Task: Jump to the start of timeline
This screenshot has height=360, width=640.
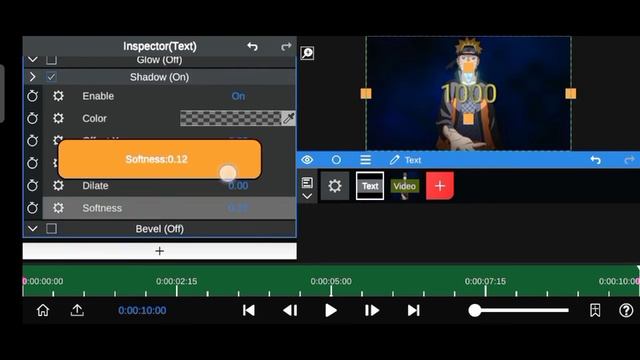Action: 249,311
